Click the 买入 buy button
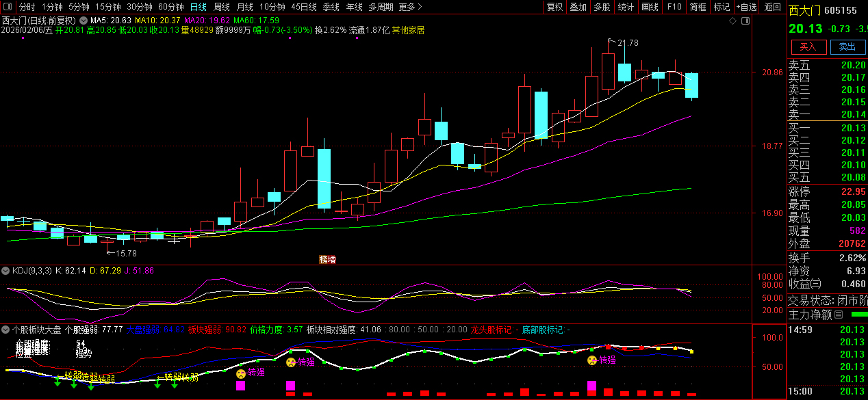868x400 pixels. point(808,46)
